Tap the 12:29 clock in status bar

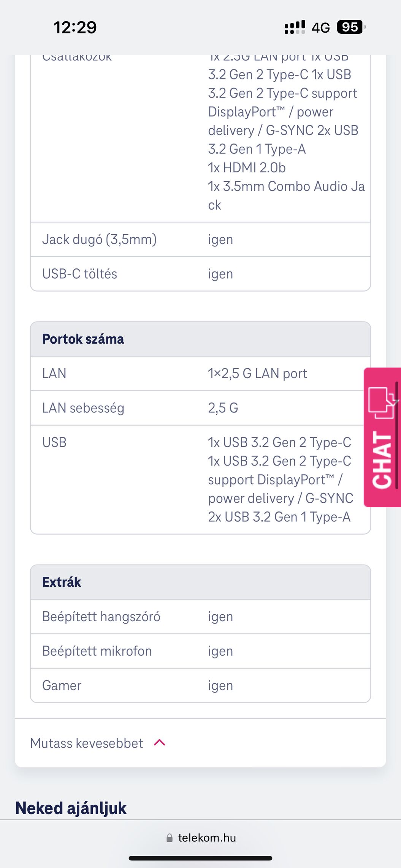75,27
